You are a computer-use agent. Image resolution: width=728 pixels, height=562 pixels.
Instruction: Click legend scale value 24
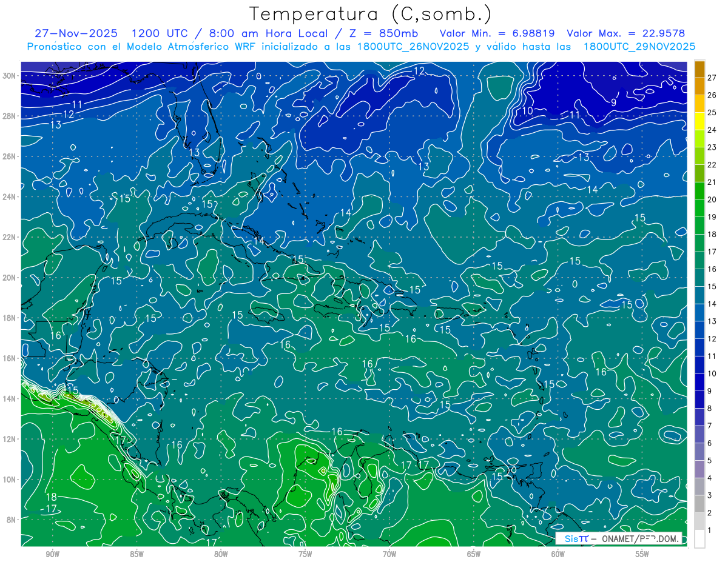[x=713, y=130]
